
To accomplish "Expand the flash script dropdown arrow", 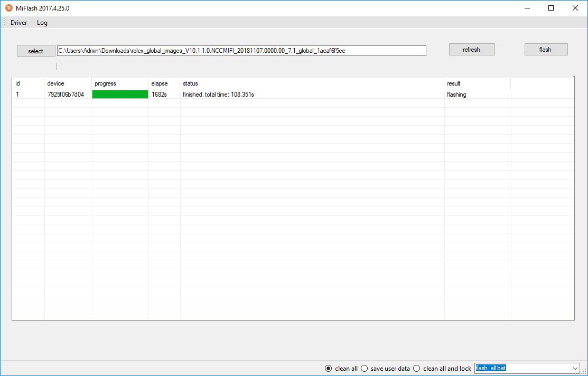I will pos(576,369).
